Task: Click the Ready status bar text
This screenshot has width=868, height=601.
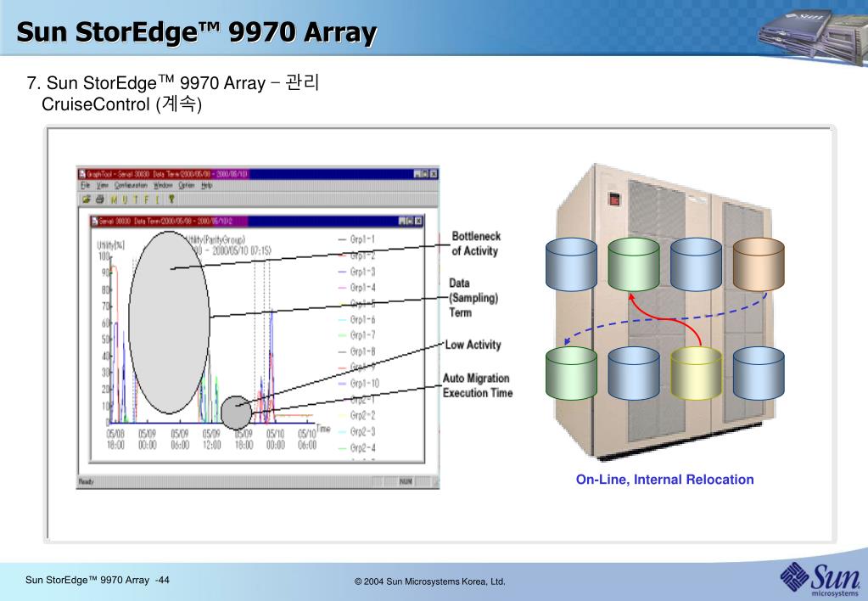Action: tap(86, 482)
